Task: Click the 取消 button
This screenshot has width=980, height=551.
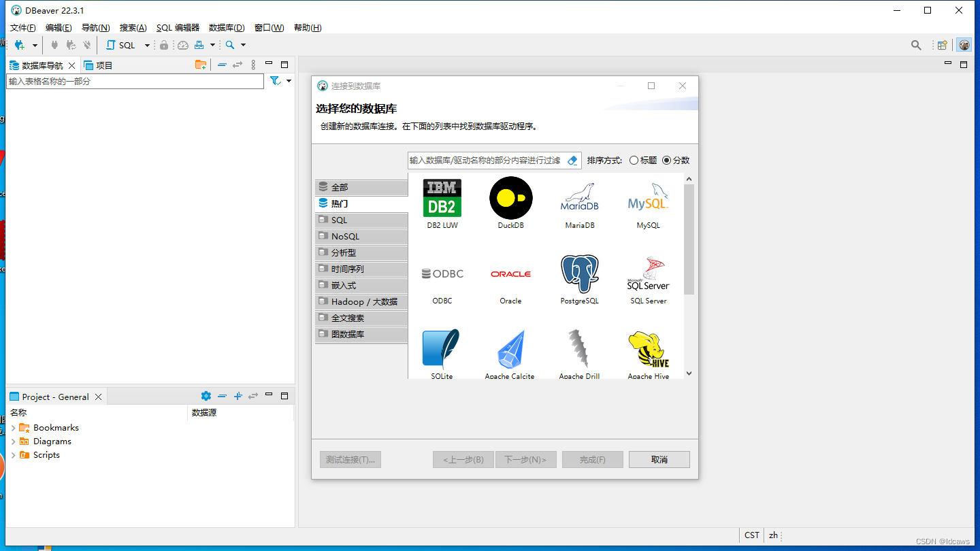Action: (x=659, y=459)
